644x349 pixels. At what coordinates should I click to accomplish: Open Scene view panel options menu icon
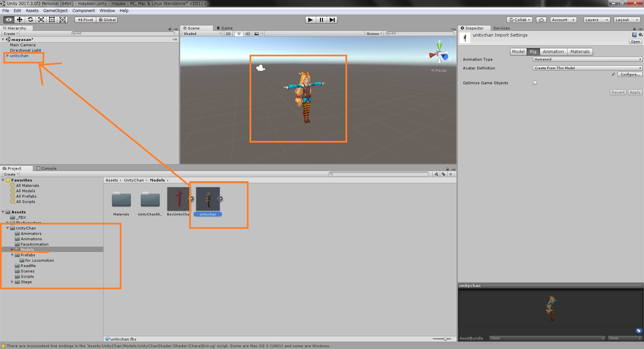click(x=453, y=29)
